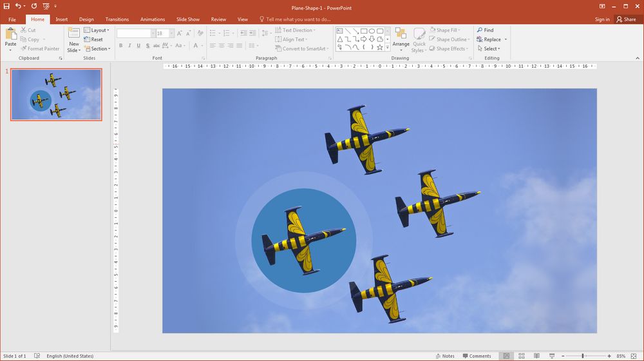Screen dimensions: 644x361
Task: Go to the Slide Show tab
Action: click(x=187, y=19)
